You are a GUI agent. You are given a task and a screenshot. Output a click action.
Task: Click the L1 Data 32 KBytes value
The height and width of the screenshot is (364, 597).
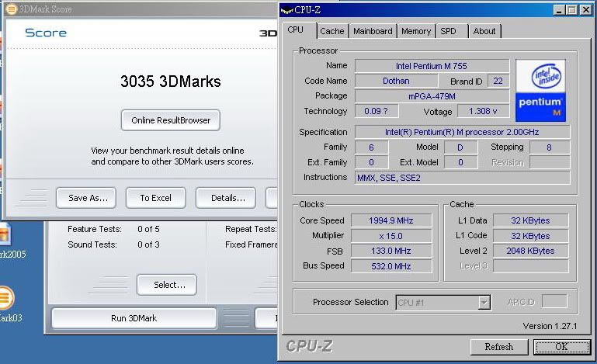[x=530, y=220]
